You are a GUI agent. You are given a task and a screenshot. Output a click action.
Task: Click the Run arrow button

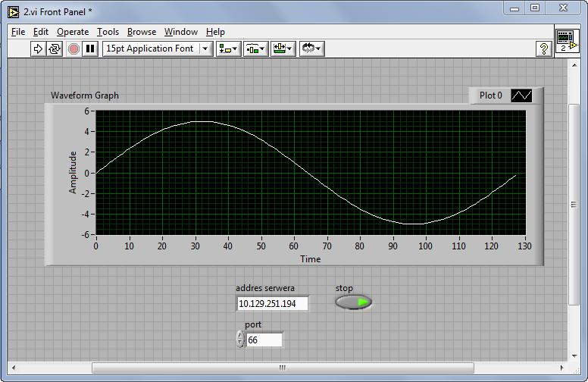[x=38, y=49]
